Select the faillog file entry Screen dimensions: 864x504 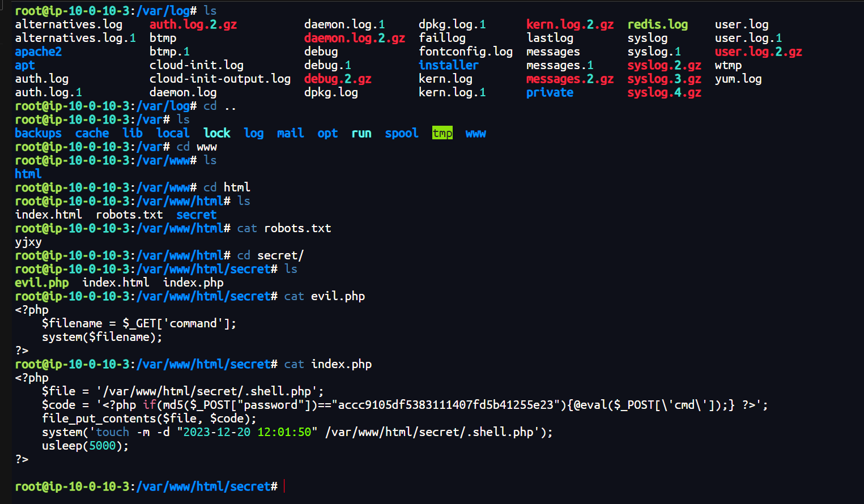tap(442, 38)
